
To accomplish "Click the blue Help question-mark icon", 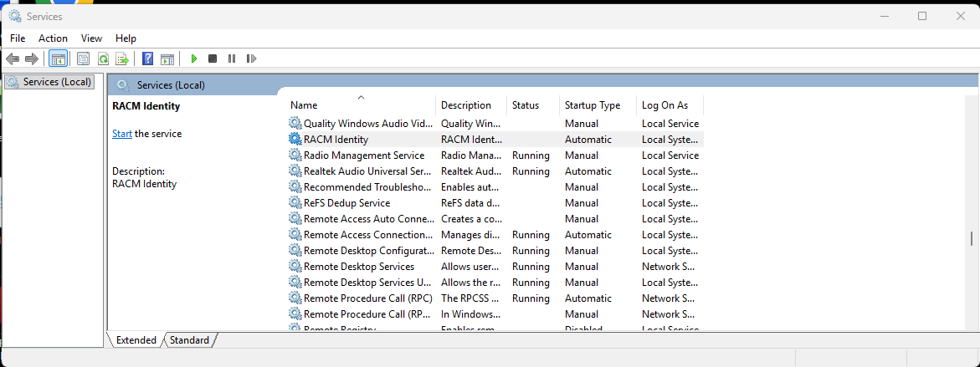I will point(147,59).
